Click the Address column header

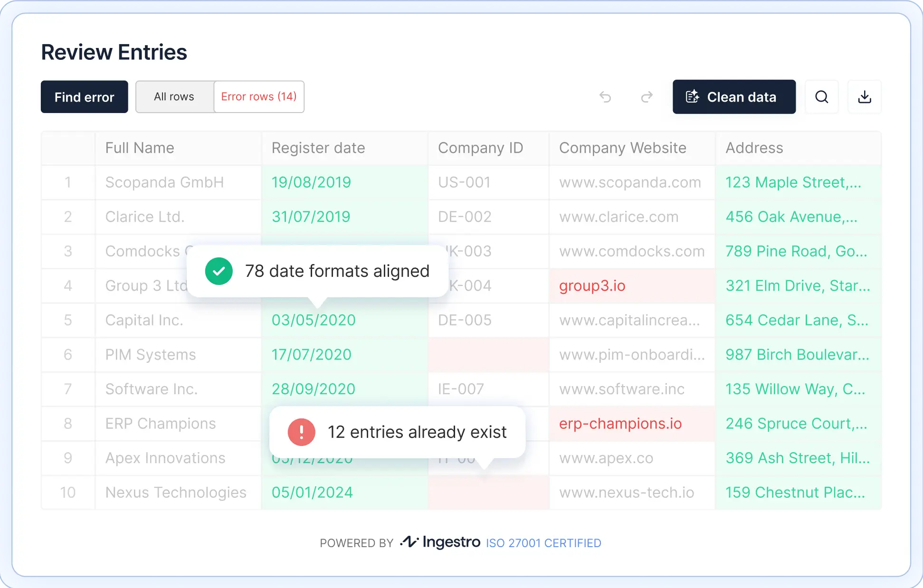pyautogui.click(x=754, y=148)
